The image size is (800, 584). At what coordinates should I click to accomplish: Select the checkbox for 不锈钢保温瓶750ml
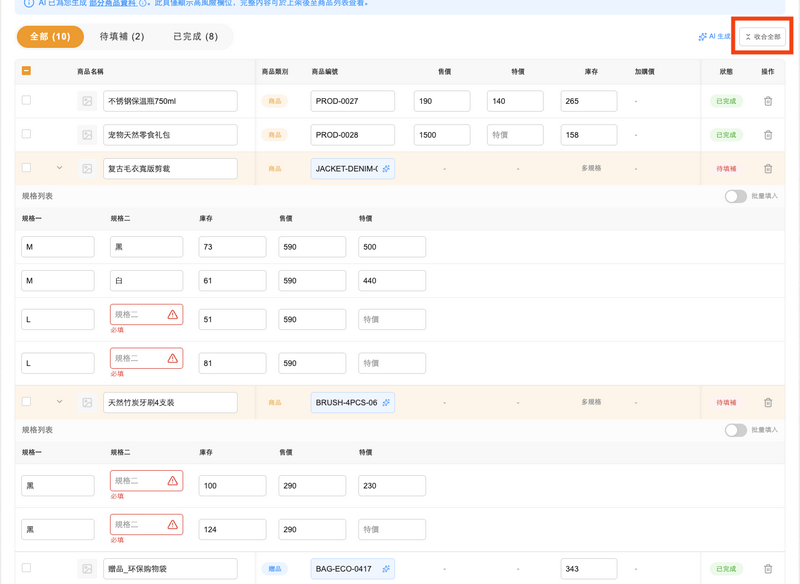click(x=24, y=100)
